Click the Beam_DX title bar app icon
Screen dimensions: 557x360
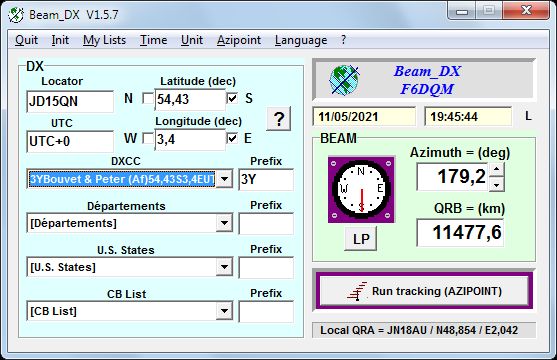click(x=16, y=15)
